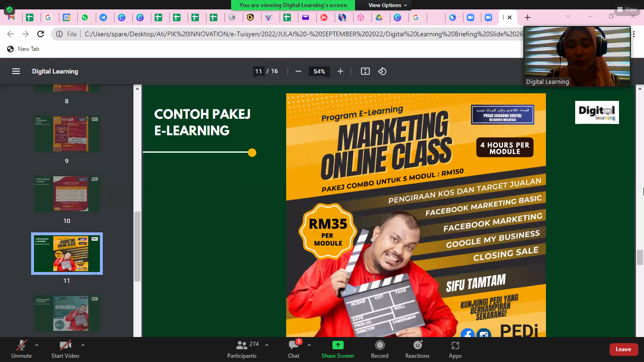Screen dimensions: 644x362
Task: Click the 54% zoom level field
Action: point(319,72)
